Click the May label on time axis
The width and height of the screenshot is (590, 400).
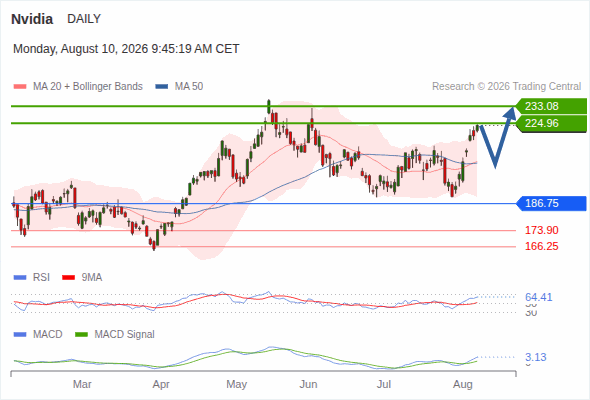click(236, 384)
